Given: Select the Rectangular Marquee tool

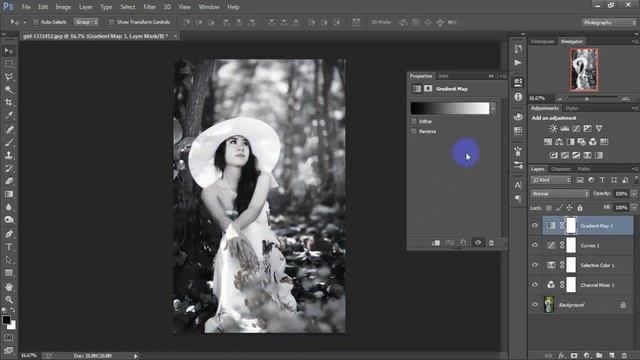Looking at the screenshot, I should [x=9, y=64].
